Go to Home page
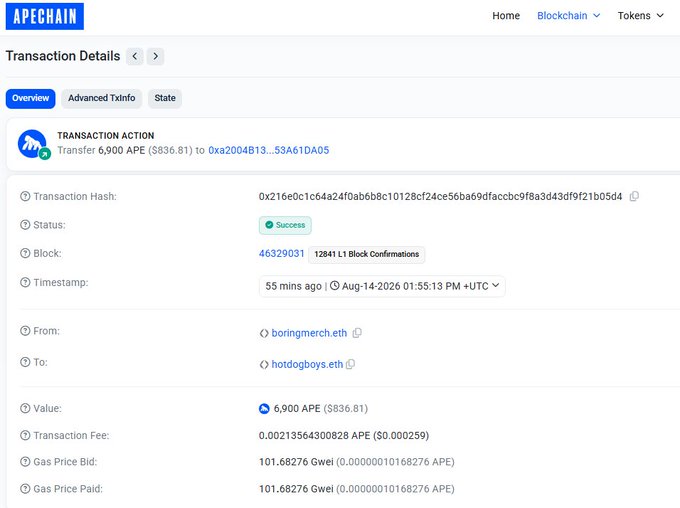 tap(506, 16)
